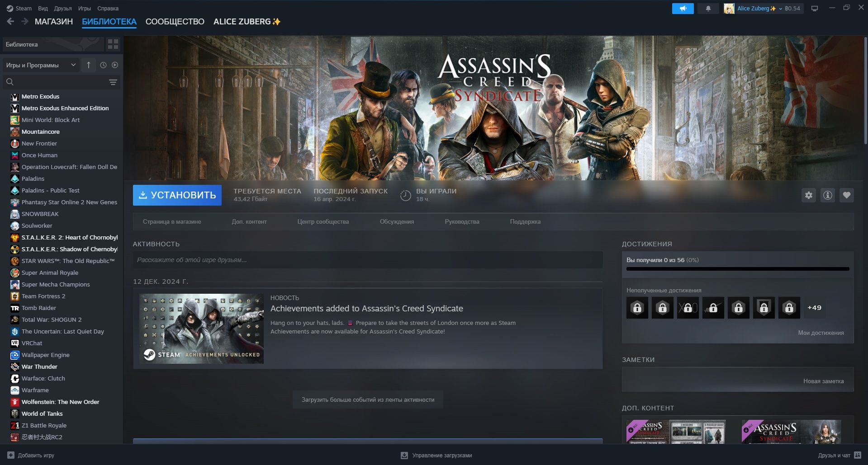Open advanced filter options icon

tap(113, 82)
